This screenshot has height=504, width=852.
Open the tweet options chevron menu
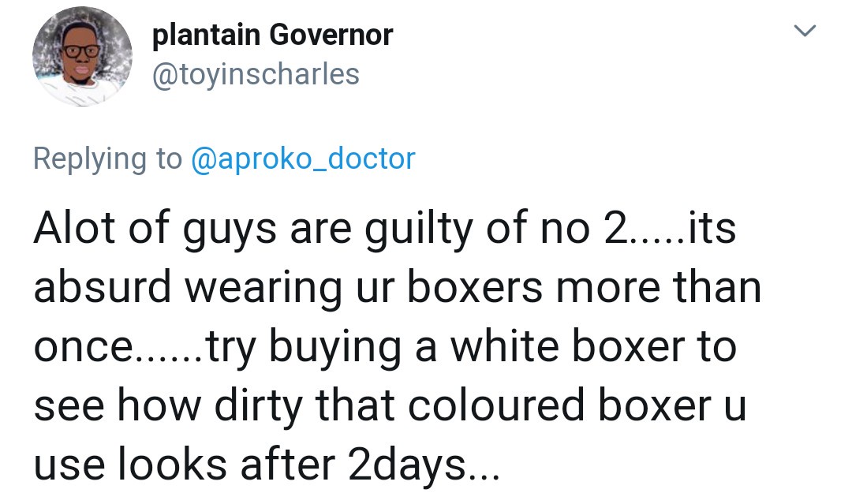803,32
